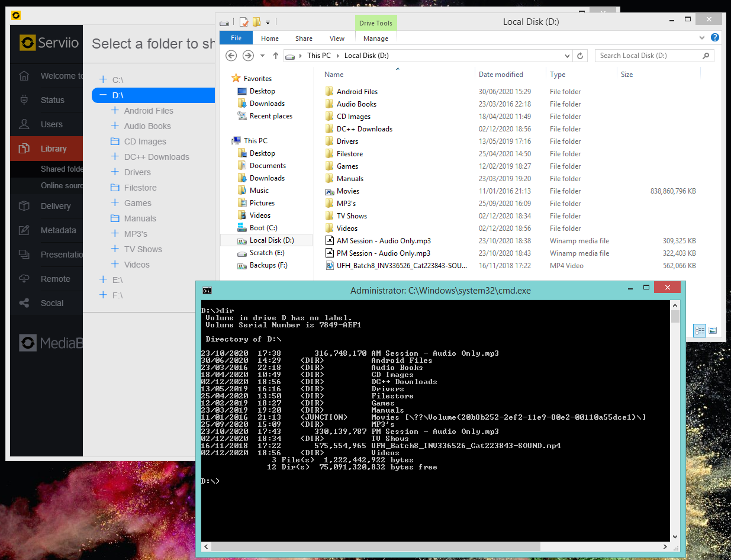Open the Delivery box icon in Serviio sidebar
This screenshot has height=560, width=731.
[x=24, y=206]
